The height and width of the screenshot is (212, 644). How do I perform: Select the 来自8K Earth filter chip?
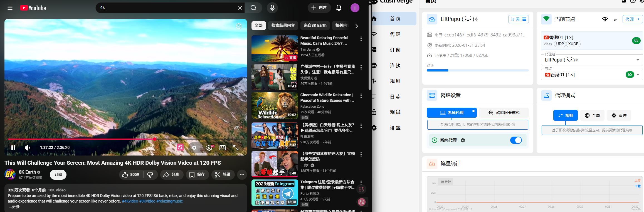(x=315, y=25)
